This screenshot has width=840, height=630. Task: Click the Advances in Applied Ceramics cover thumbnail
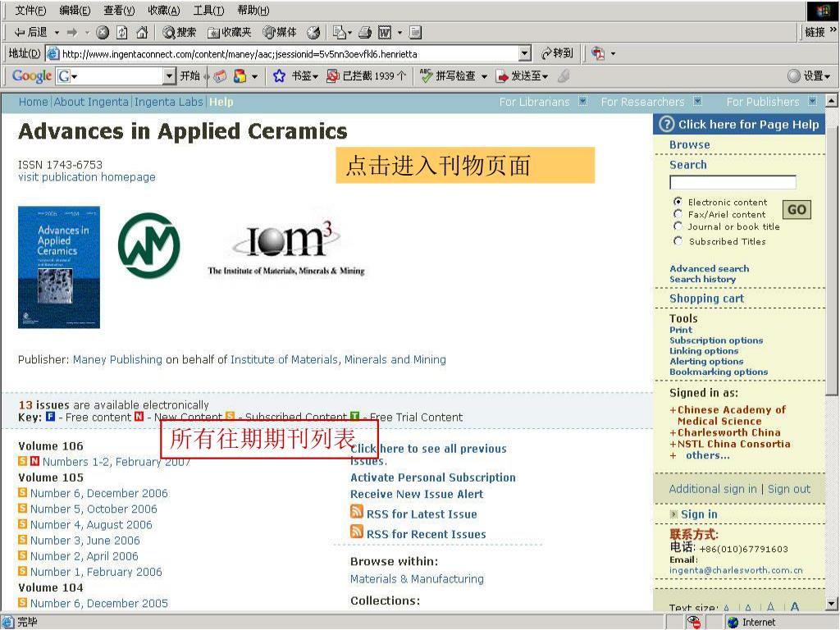point(59,267)
